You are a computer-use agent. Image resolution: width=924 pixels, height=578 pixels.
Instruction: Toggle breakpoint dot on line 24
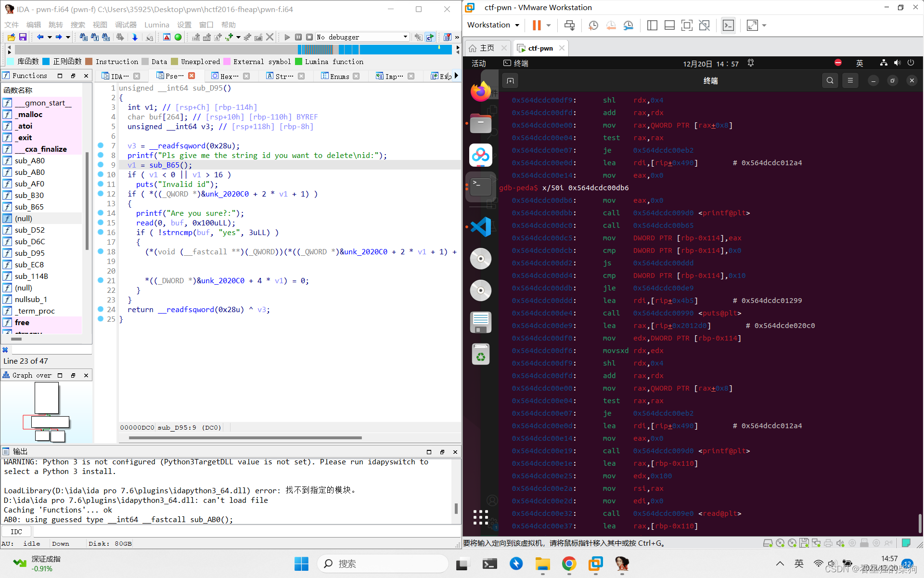tap(101, 309)
